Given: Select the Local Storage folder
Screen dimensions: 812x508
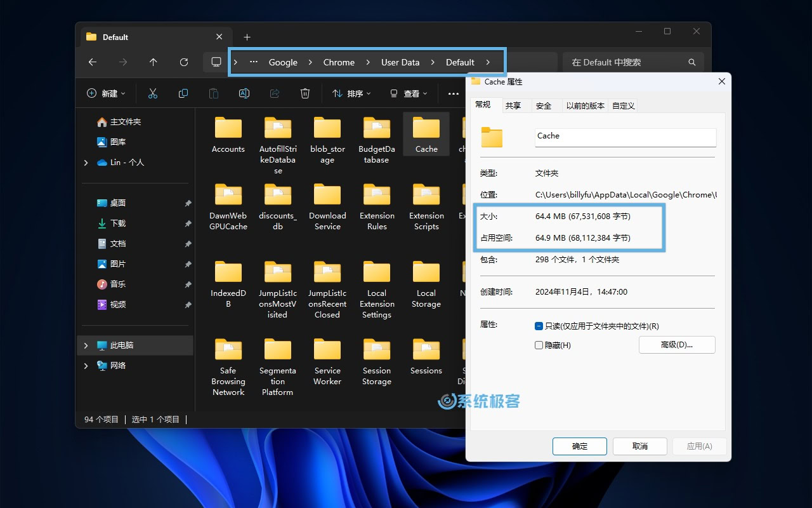Looking at the screenshot, I should click(x=426, y=284).
